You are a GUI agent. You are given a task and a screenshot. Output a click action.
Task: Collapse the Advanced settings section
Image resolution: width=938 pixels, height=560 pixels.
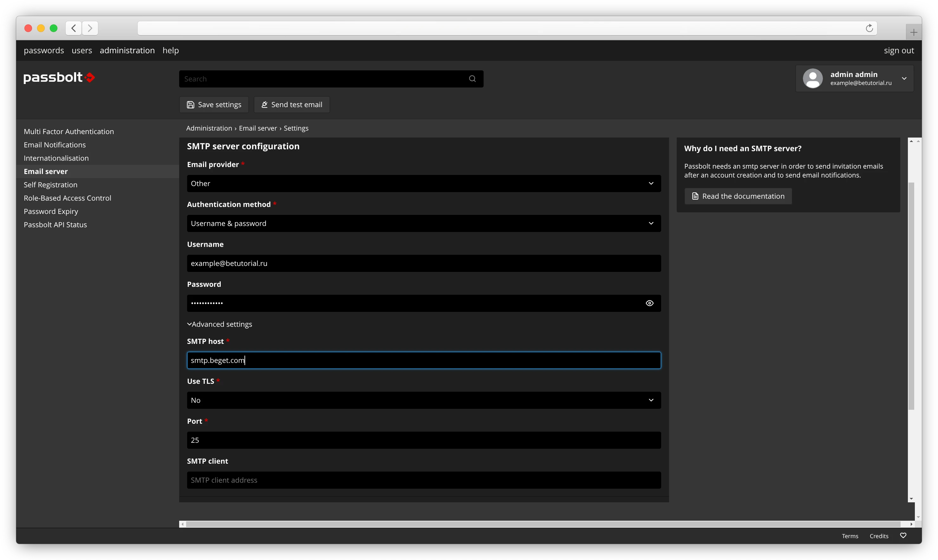tap(220, 324)
